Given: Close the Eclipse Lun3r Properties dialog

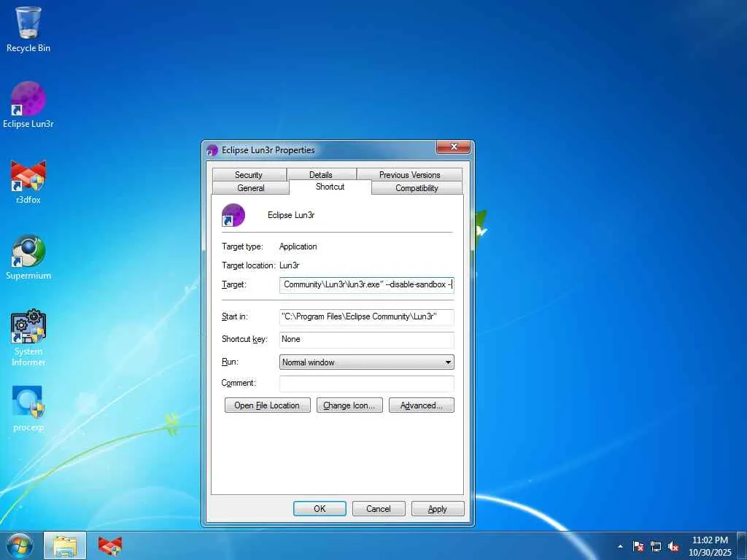Looking at the screenshot, I should [x=454, y=147].
